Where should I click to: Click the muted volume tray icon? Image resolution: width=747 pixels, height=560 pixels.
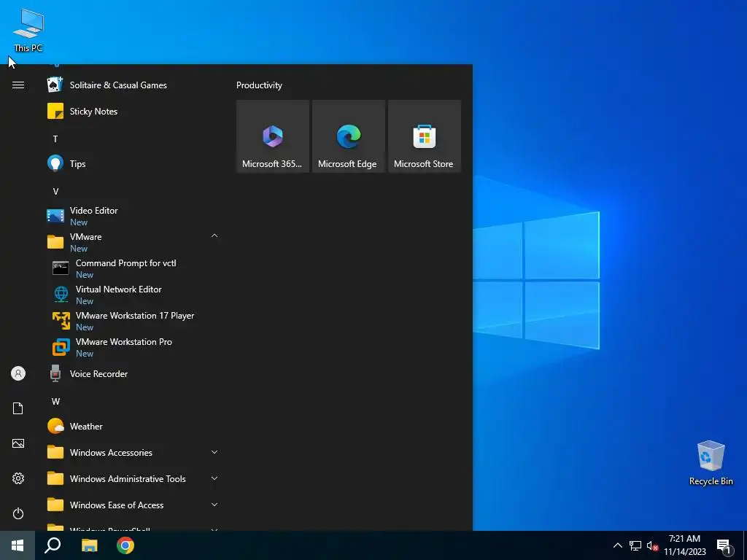pos(652,545)
